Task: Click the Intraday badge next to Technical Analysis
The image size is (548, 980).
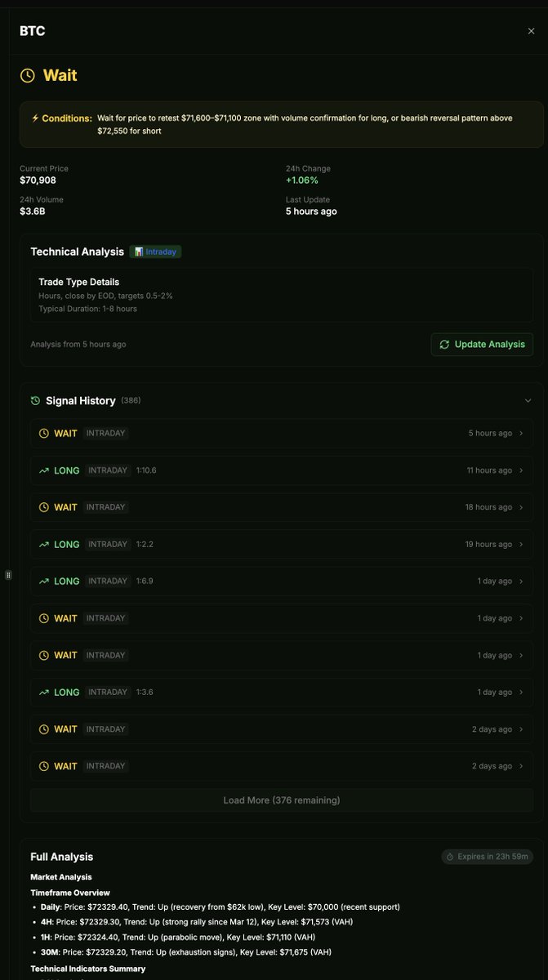Action: (155, 252)
